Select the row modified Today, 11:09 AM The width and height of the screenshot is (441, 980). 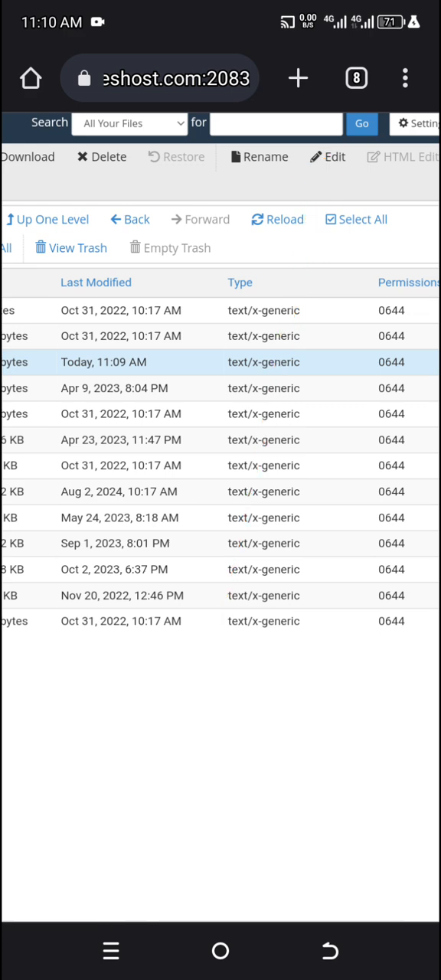pyautogui.click(x=220, y=362)
